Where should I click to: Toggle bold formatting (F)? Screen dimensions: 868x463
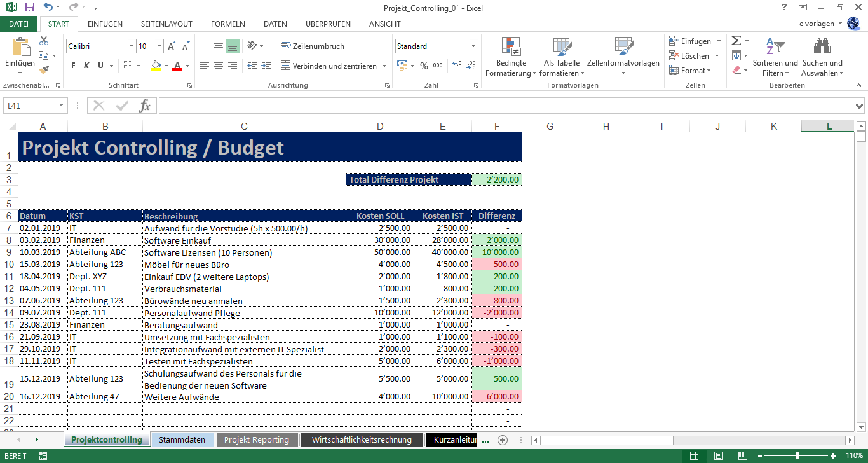click(73, 66)
